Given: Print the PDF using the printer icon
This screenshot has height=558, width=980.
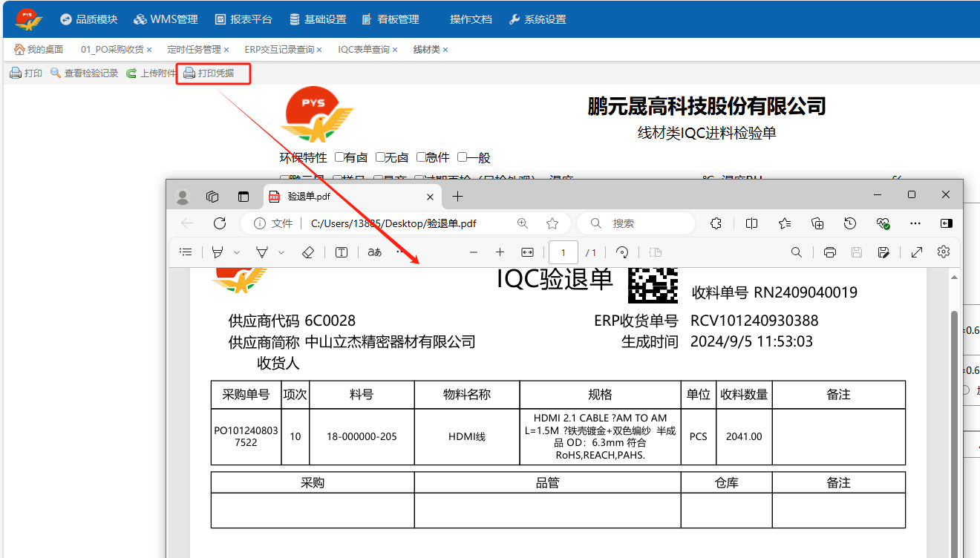Looking at the screenshot, I should pos(830,252).
